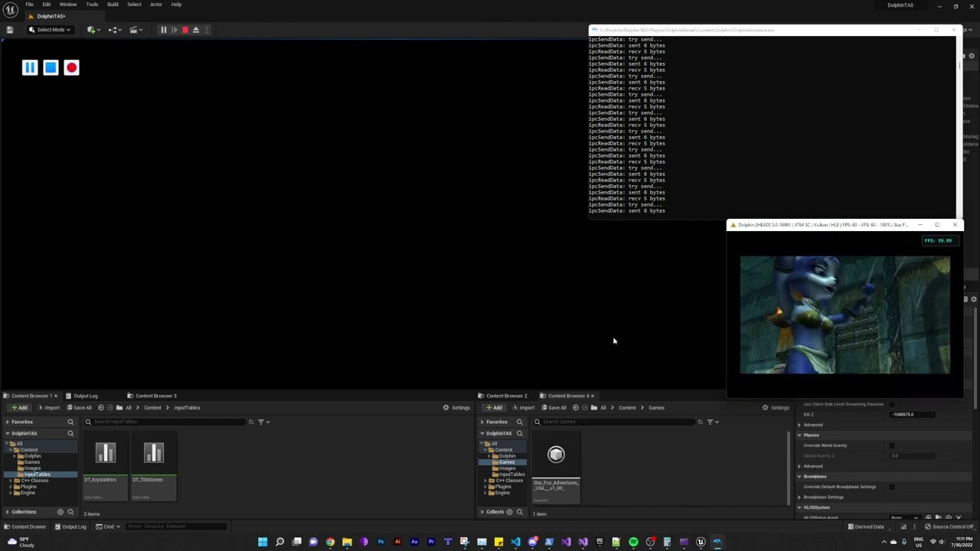
Task: Stop play session with the red toolbar square
Action: coord(185,30)
